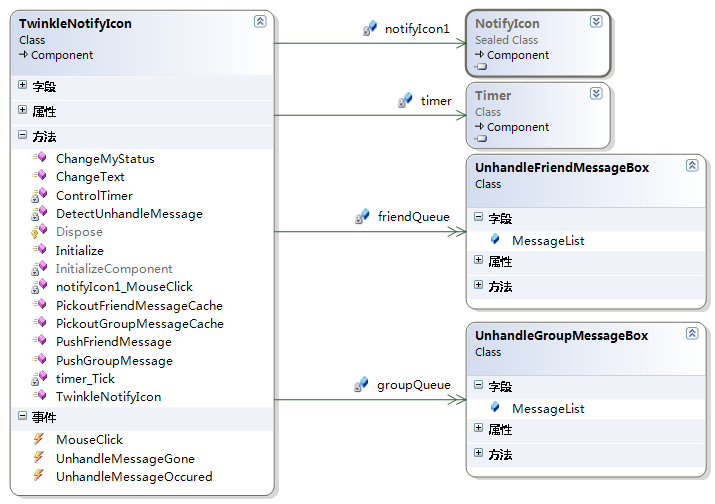Screen dimensions: 715x504
Task: Select the UnhandleMessageOccured event
Action: [x=134, y=477]
